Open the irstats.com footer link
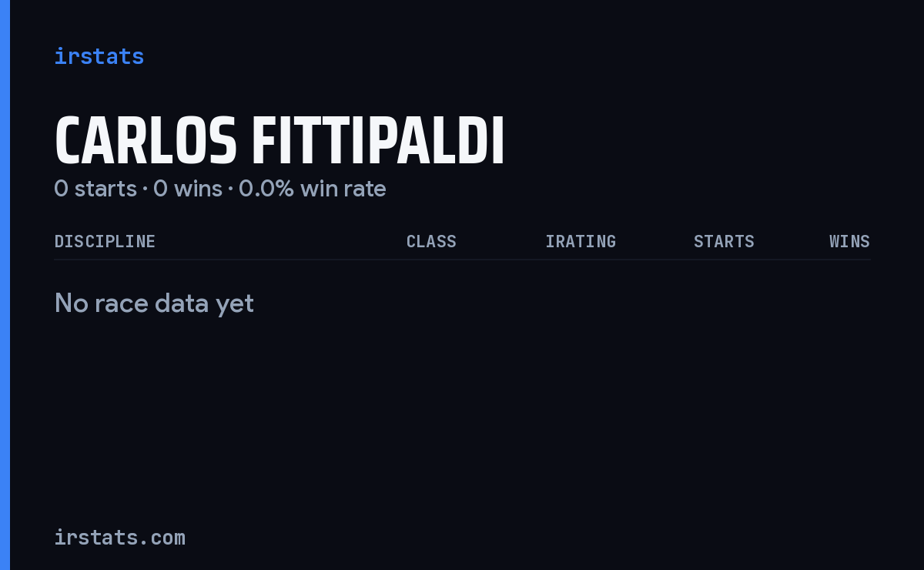 [x=119, y=537]
